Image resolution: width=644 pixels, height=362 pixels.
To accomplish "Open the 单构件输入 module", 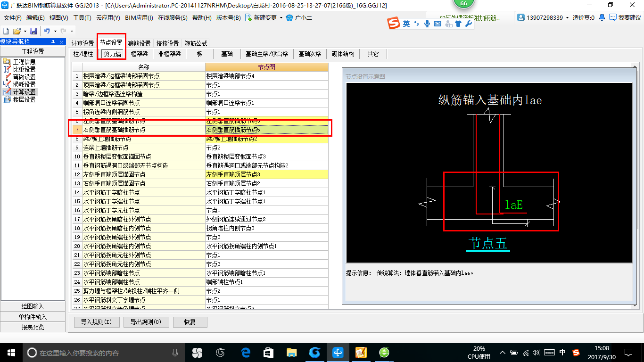I will click(x=33, y=317).
